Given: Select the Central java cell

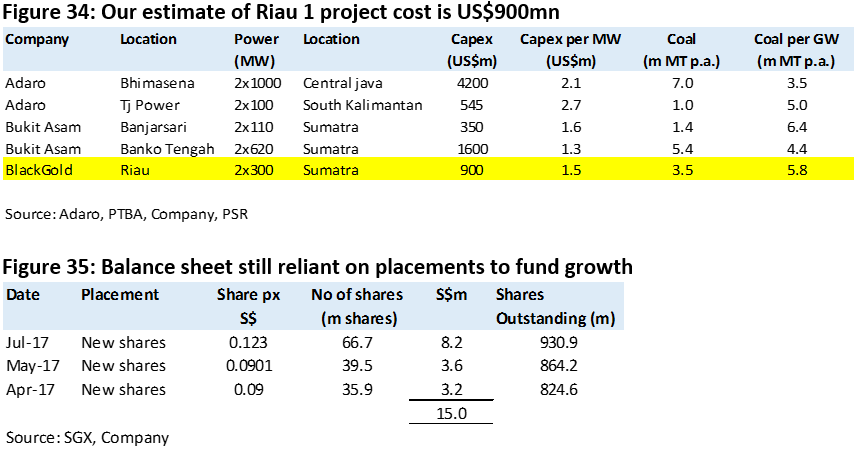Looking at the screenshot, I should pos(343,83).
